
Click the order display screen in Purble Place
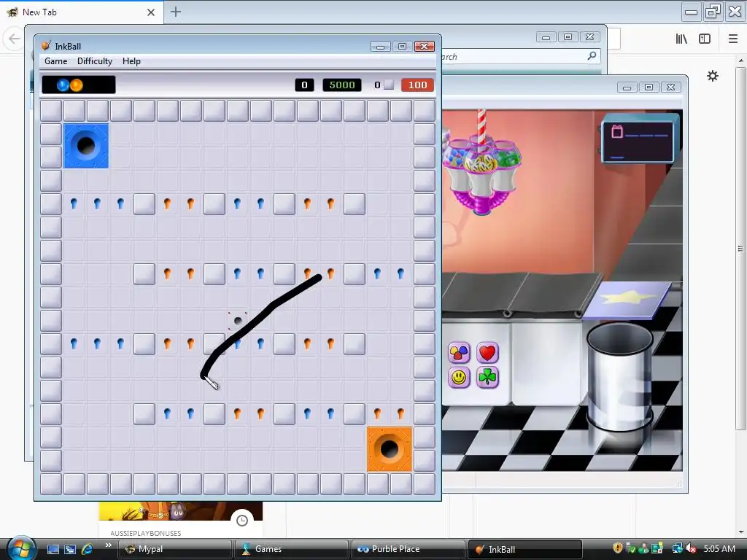coord(638,142)
